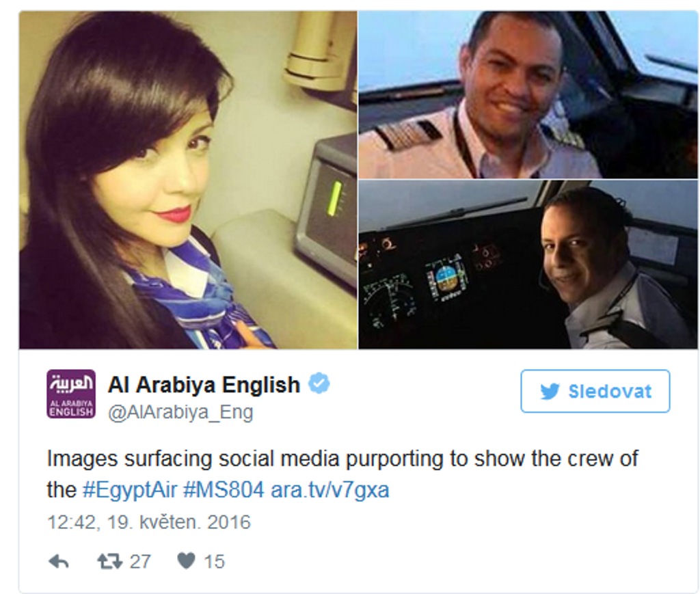
Task: Click the retweet count 27
Action: click(140, 561)
